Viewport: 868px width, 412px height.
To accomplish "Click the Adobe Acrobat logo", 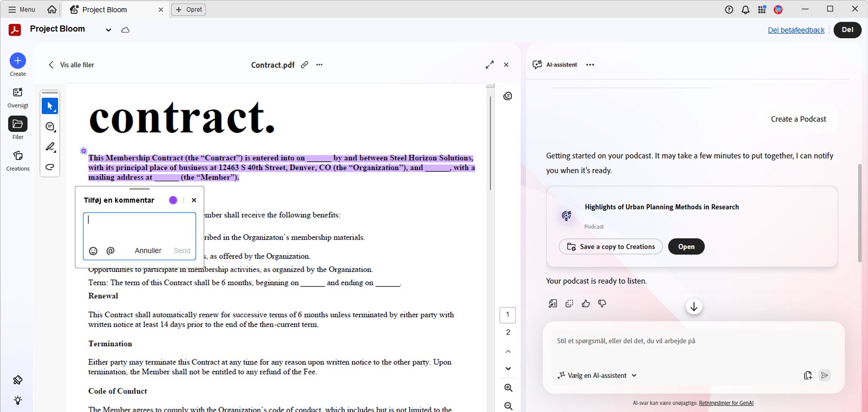I will tap(15, 30).
